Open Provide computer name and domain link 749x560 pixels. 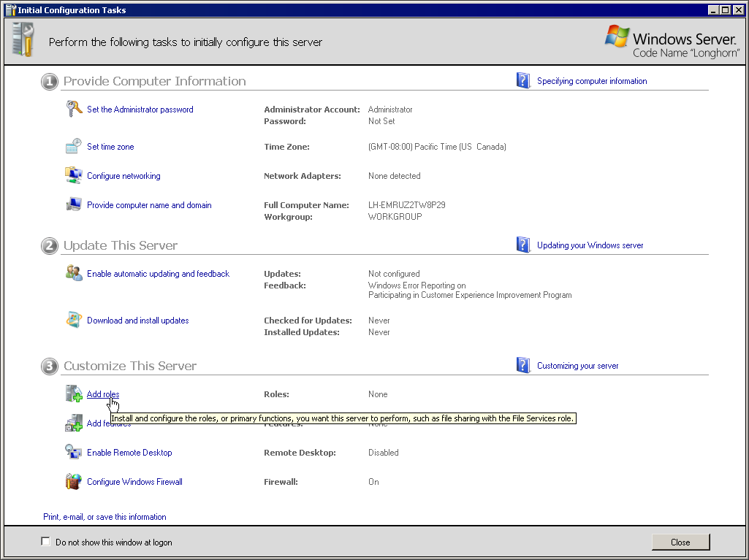(149, 205)
